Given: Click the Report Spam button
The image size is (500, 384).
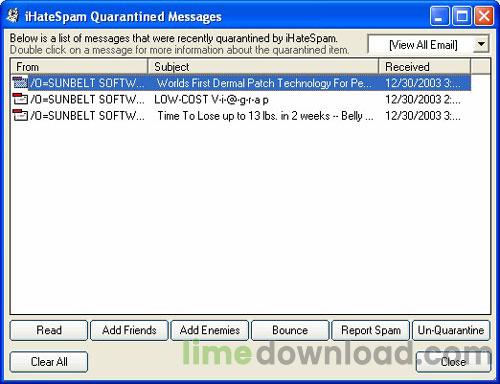Looking at the screenshot, I should tap(371, 330).
